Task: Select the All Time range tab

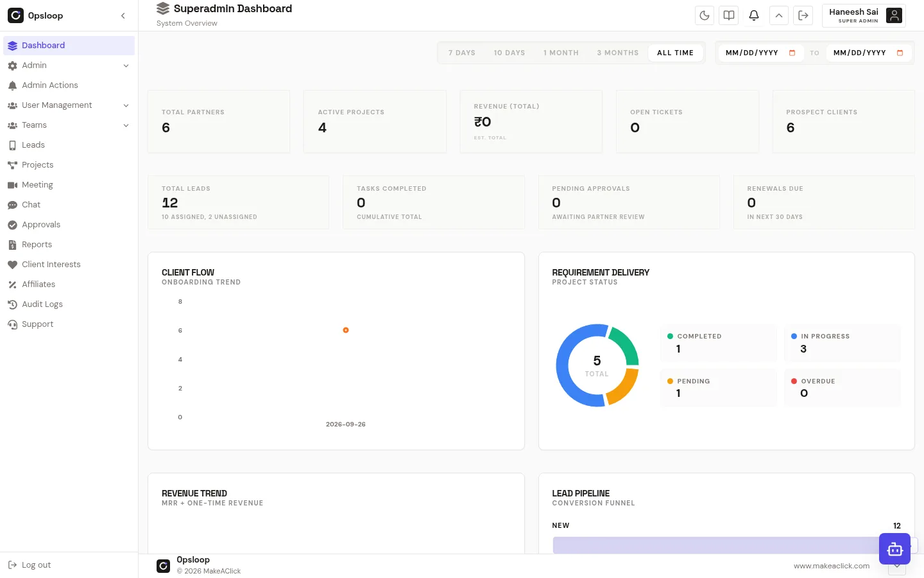Action: tap(675, 53)
